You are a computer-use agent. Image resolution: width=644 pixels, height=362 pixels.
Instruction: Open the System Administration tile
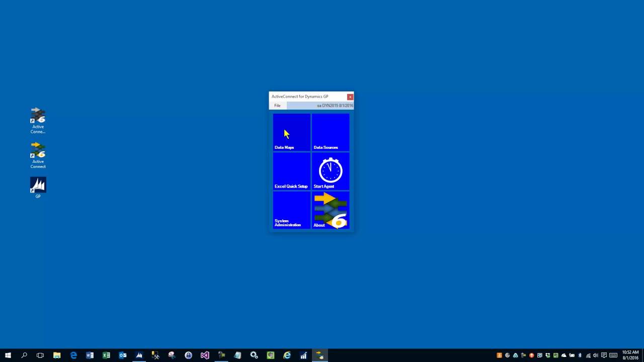pyautogui.click(x=292, y=210)
